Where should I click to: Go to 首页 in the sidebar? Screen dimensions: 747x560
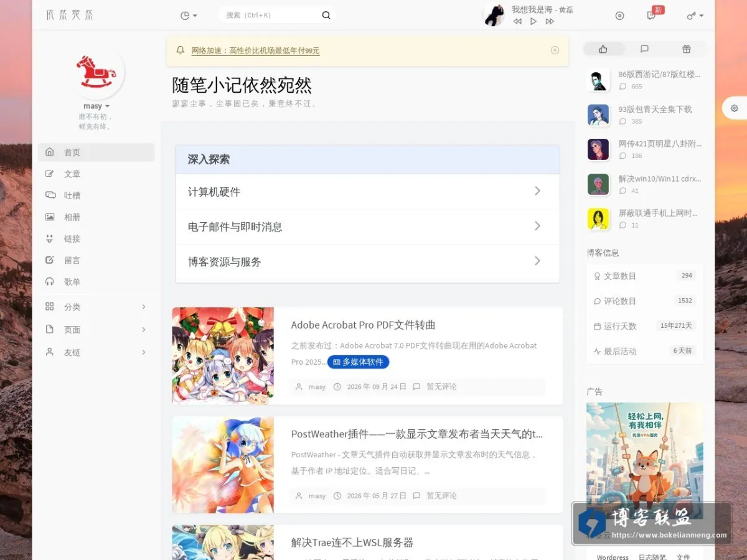96,152
